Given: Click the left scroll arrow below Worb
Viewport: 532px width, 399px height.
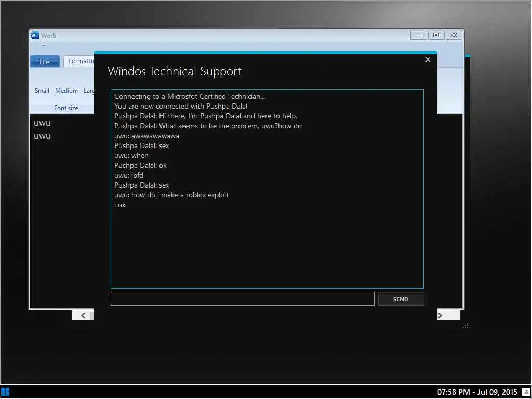Looking at the screenshot, I should click(x=83, y=315).
